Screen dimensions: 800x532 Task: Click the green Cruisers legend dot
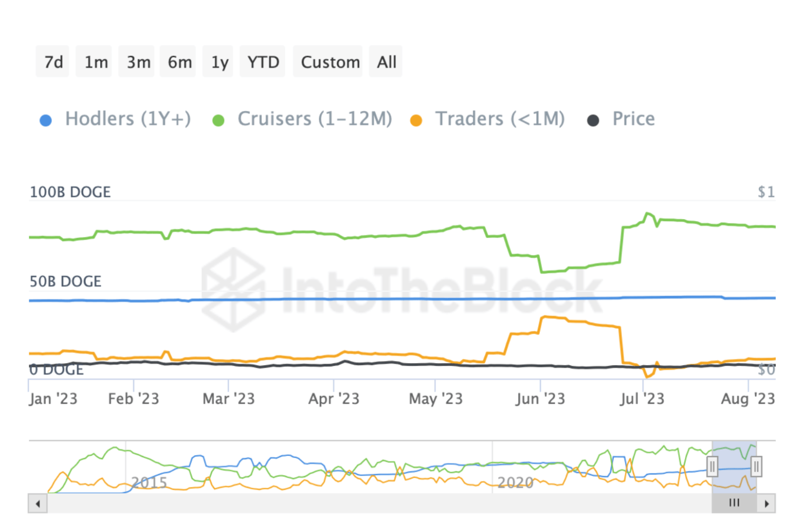click(218, 121)
